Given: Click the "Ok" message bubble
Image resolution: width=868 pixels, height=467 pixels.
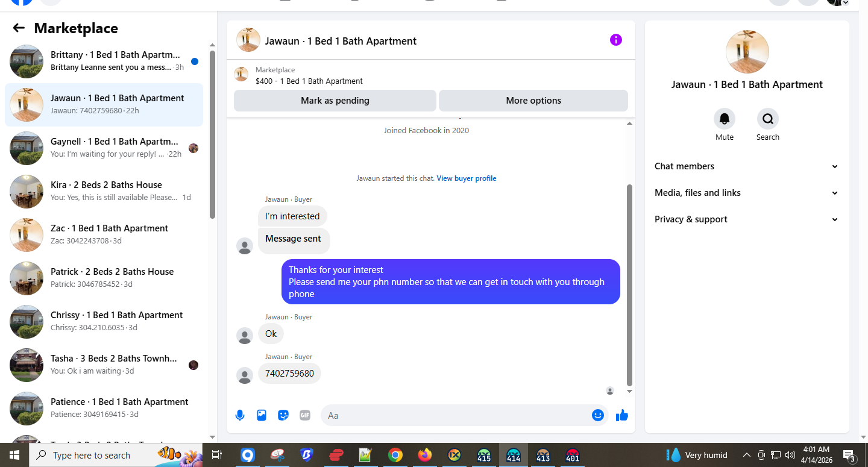Looking at the screenshot, I should [271, 334].
